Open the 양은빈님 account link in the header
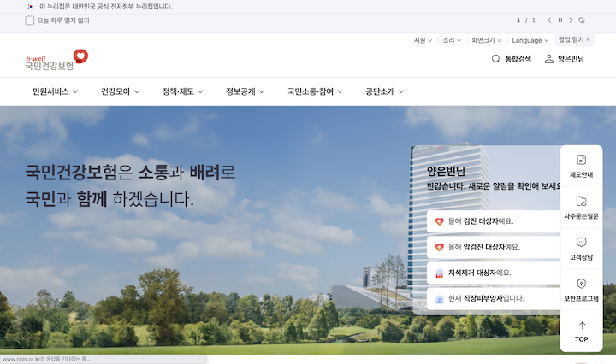The width and height of the screenshot is (616, 364). pos(571,59)
